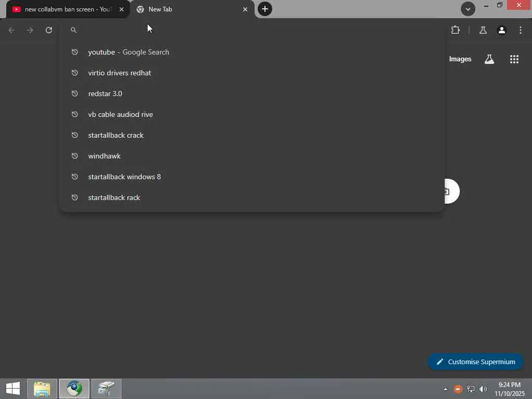This screenshot has height=399, width=532.
Task: Minimize the browser window
Action: 486,5
